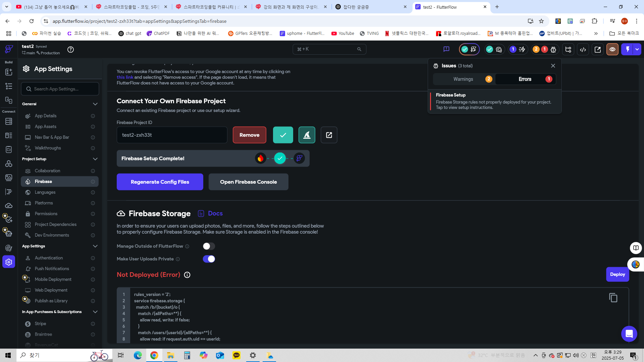Screen dimensions: 644x362
Task: Click the Firebase setup wizard hat button
Action: coord(307,135)
